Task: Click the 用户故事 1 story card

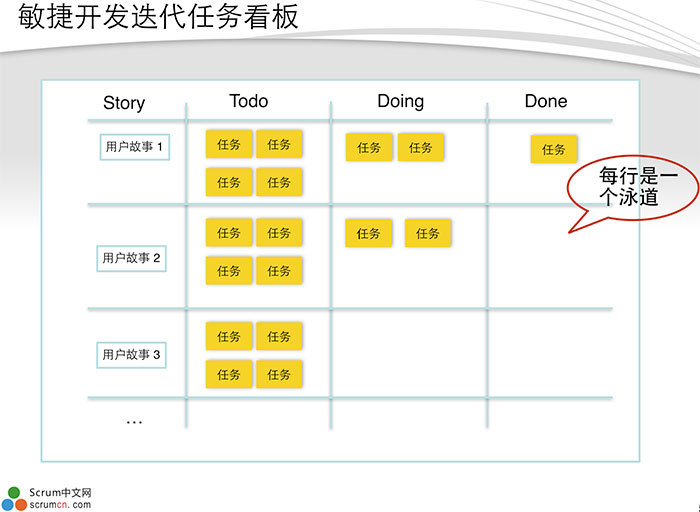Action: pyautogui.click(x=133, y=147)
